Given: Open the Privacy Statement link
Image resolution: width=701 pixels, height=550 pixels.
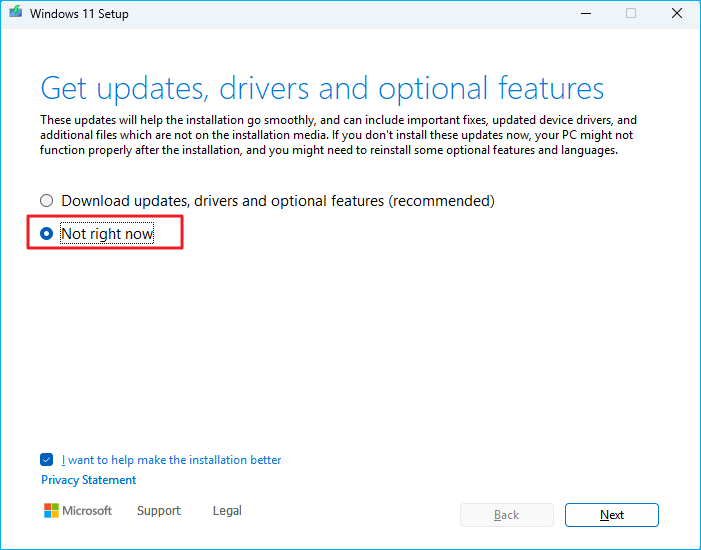Looking at the screenshot, I should click(x=89, y=480).
